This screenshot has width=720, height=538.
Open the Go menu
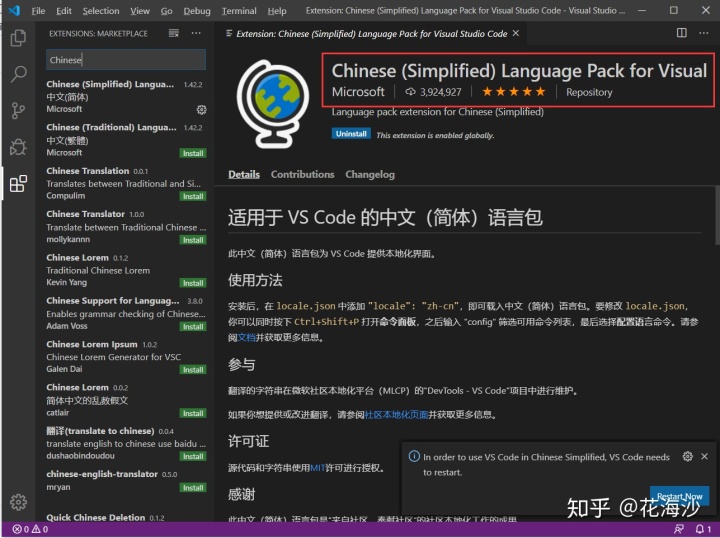tap(166, 11)
